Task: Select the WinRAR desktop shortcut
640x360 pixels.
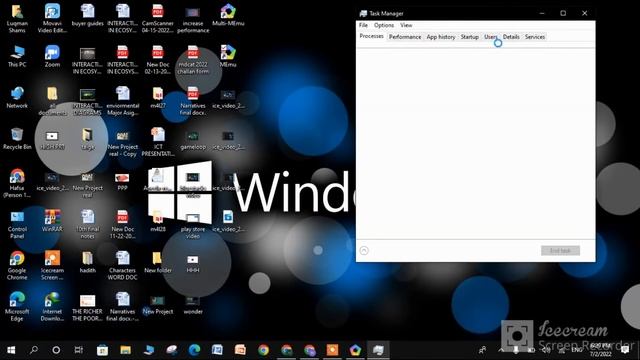Action: (52, 222)
